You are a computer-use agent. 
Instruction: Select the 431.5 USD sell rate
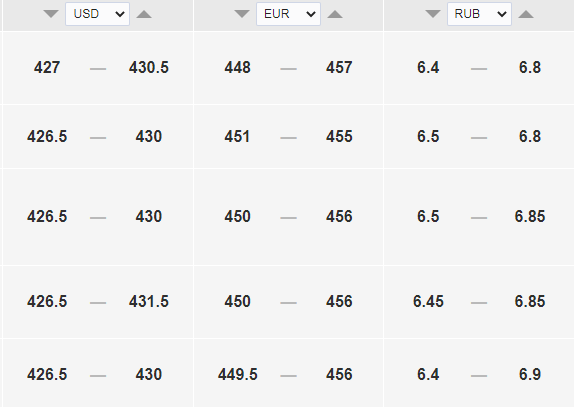click(x=149, y=301)
